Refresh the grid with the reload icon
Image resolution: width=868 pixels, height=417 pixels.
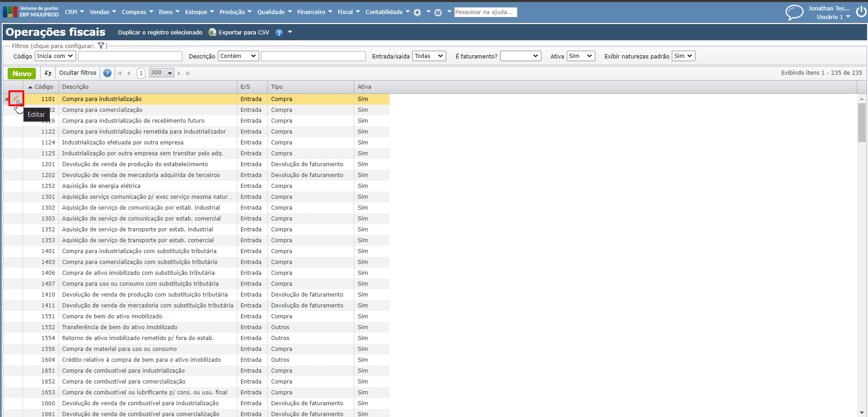(x=48, y=73)
